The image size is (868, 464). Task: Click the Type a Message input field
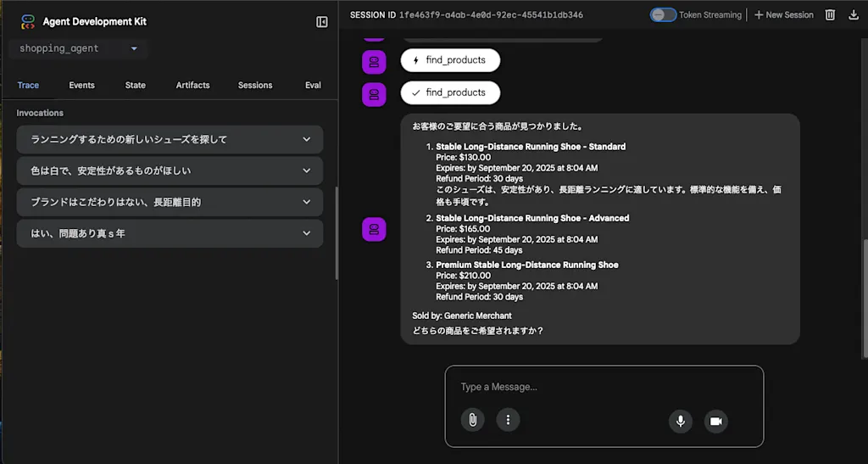604,387
